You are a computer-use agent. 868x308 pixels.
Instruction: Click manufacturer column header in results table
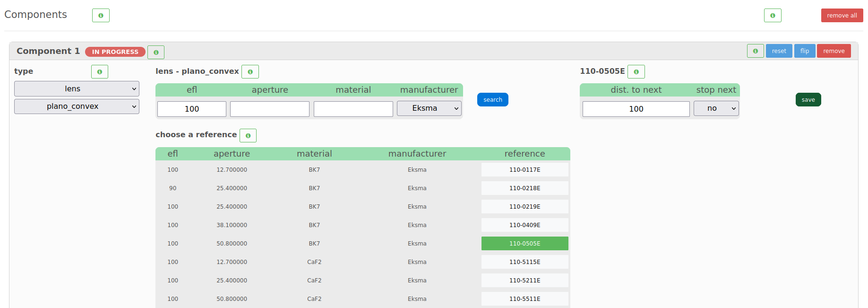click(x=417, y=154)
